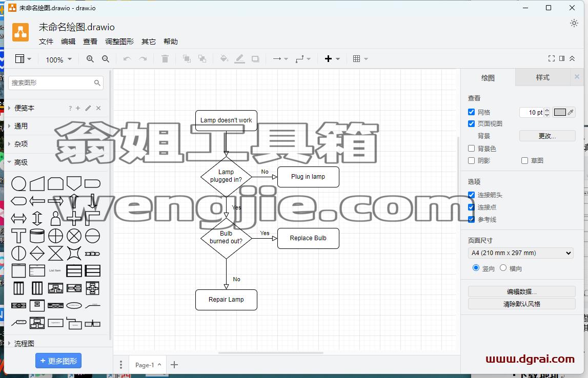
Task: Open the A4 page size dropdown
Action: coord(520,253)
